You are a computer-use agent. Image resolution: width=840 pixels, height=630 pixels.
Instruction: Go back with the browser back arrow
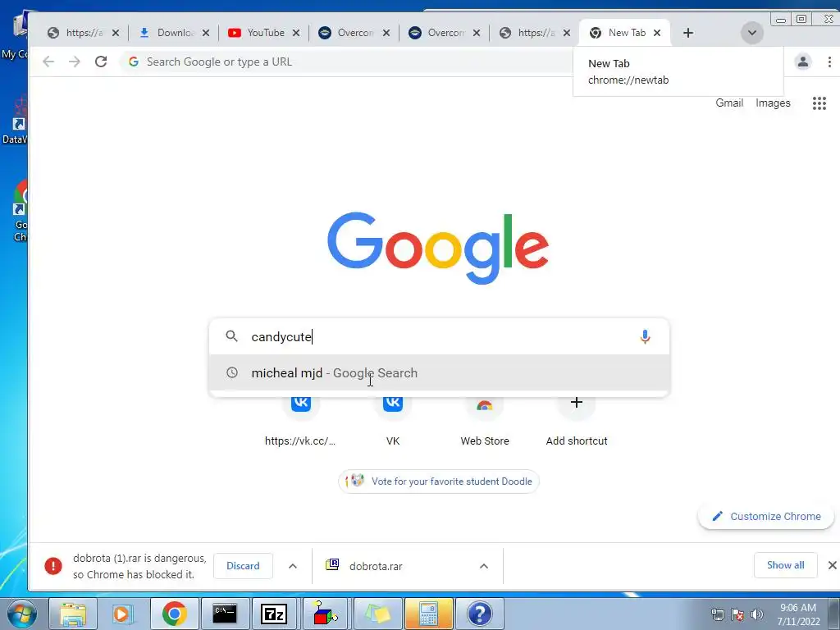48,62
